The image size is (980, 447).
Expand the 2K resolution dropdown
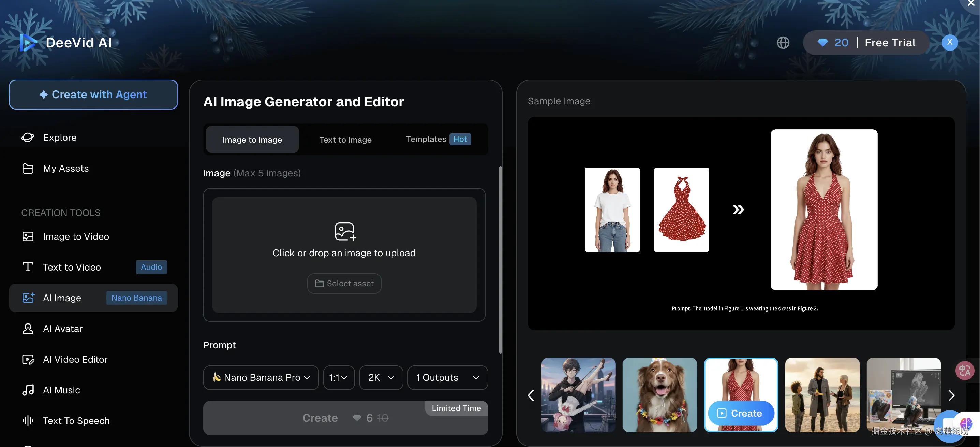[x=381, y=377]
